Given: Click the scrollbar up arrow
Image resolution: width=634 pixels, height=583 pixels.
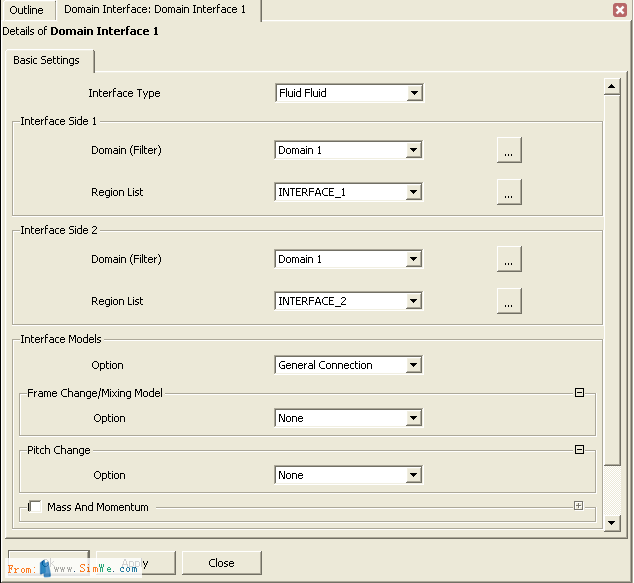Looking at the screenshot, I should click(x=612, y=87).
